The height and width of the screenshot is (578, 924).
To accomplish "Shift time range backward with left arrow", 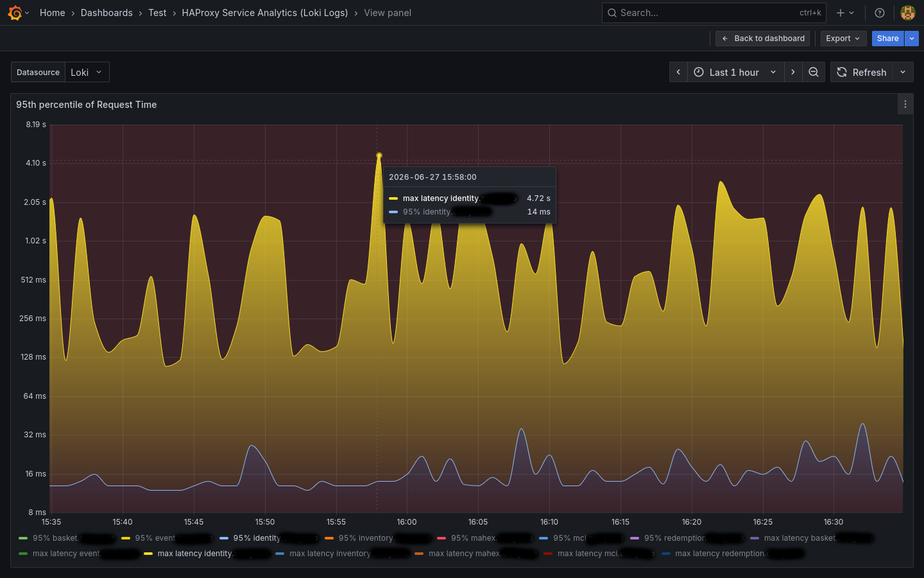I will [x=678, y=72].
